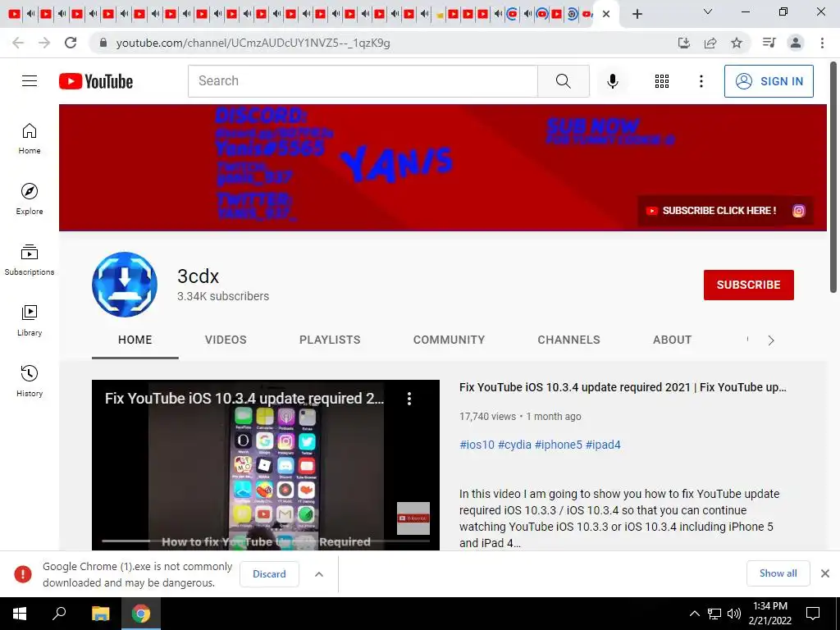Go to Home in the sidebar
The width and height of the screenshot is (840, 630).
(x=30, y=139)
